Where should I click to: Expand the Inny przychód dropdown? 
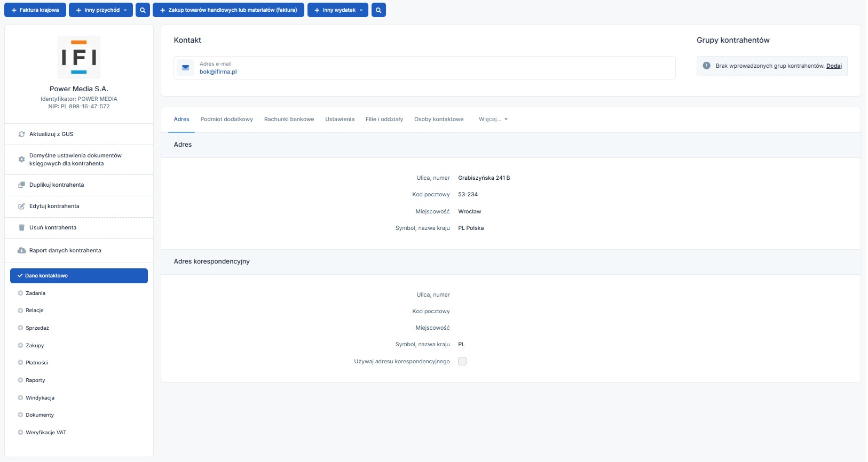coord(125,10)
